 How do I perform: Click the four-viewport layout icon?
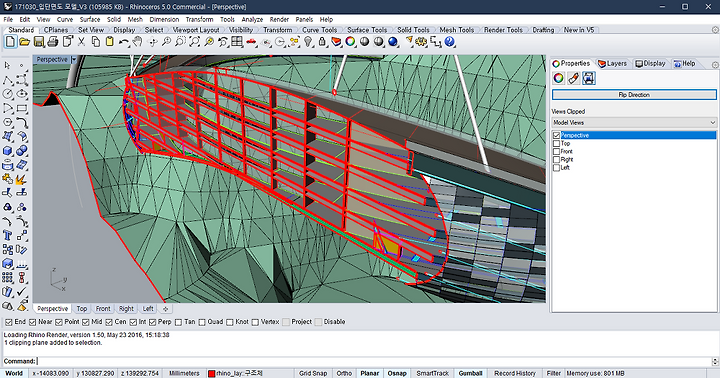pyautogui.click(x=237, y=42)
